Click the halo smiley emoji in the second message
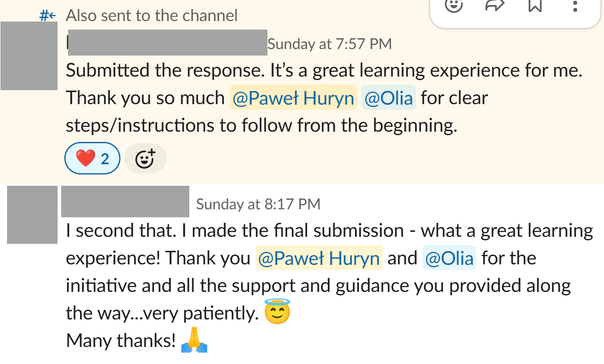 point(276,312)
